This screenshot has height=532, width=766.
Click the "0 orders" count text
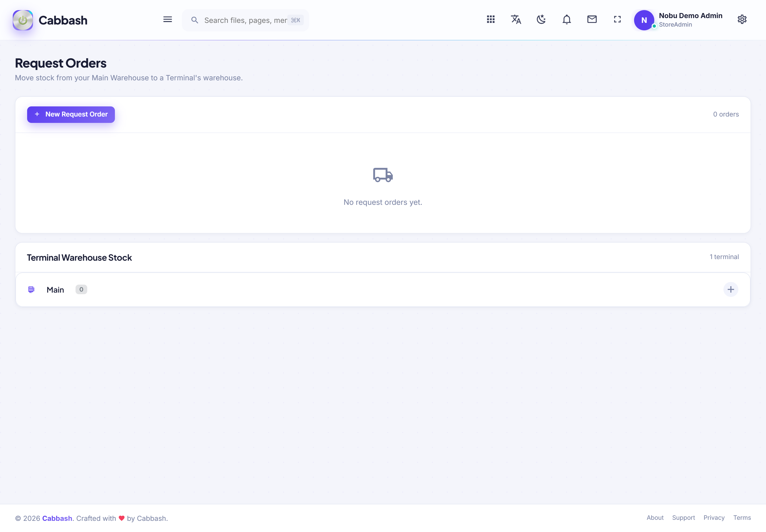tap(726, 114)
